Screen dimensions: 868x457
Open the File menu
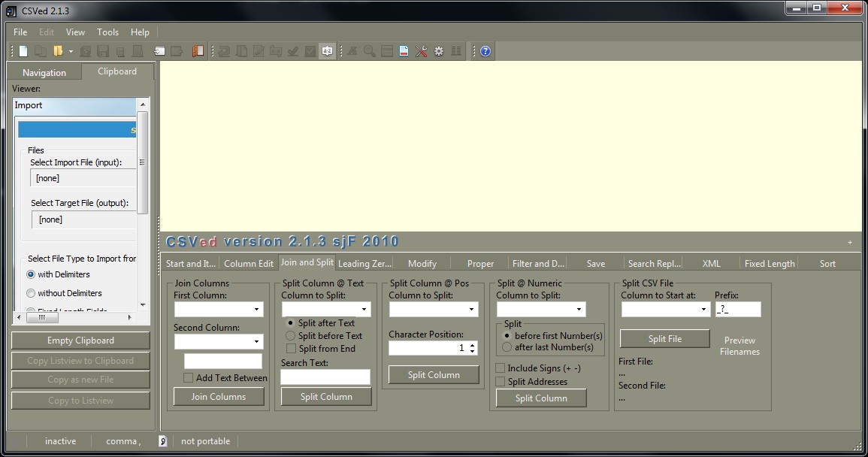click(20, 32)
